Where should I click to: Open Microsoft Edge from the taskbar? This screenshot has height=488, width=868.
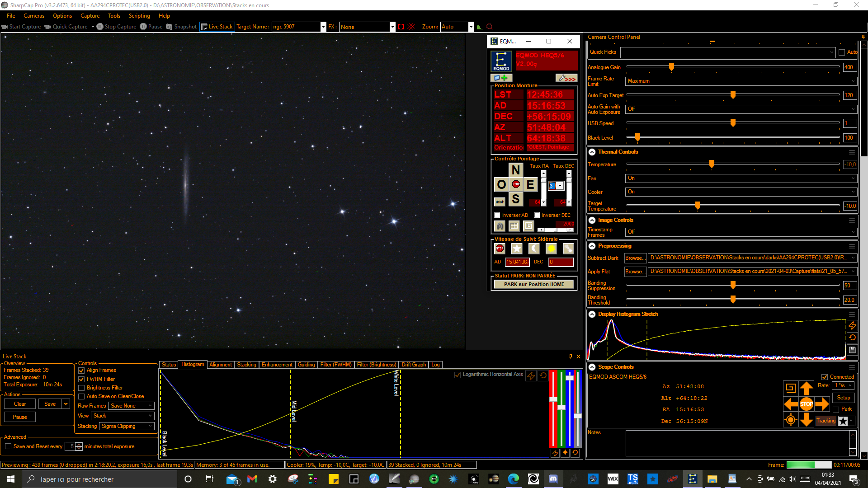click(514, 479)
